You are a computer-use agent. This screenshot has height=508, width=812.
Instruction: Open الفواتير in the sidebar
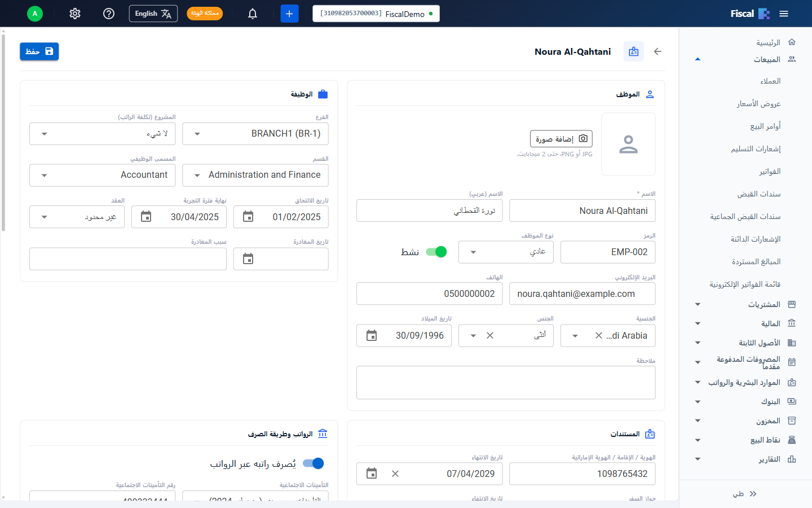pyautogui.click(x=770, y=172)
